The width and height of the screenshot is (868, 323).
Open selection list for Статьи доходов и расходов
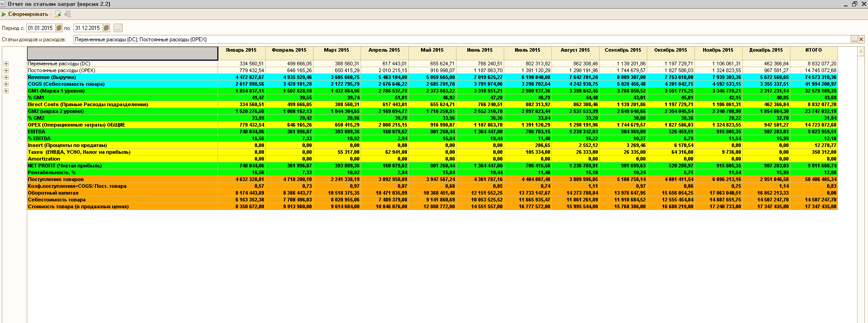tap(854, 39)
